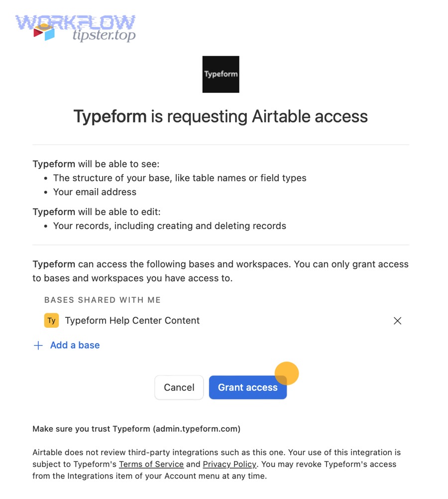Click the BASES SHARED WITH ME section header
Image resolution: width=448 pixels, height=499 pixels.
102,300
